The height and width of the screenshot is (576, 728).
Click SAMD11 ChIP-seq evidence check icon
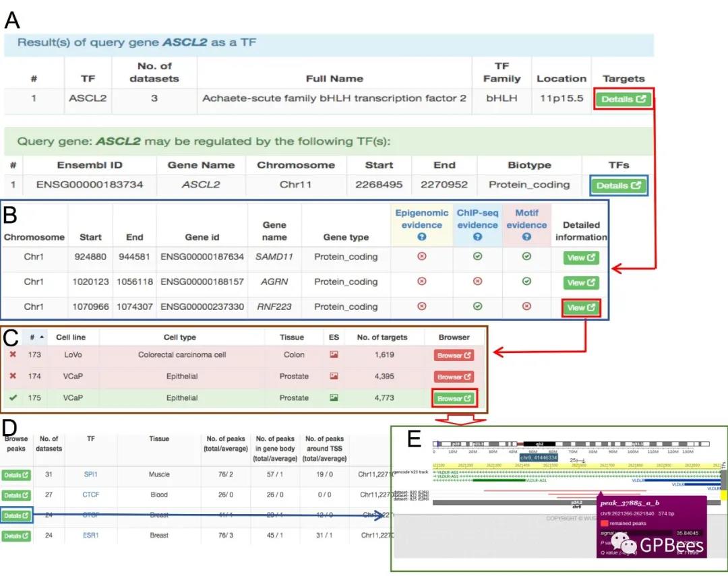point(477,256)
